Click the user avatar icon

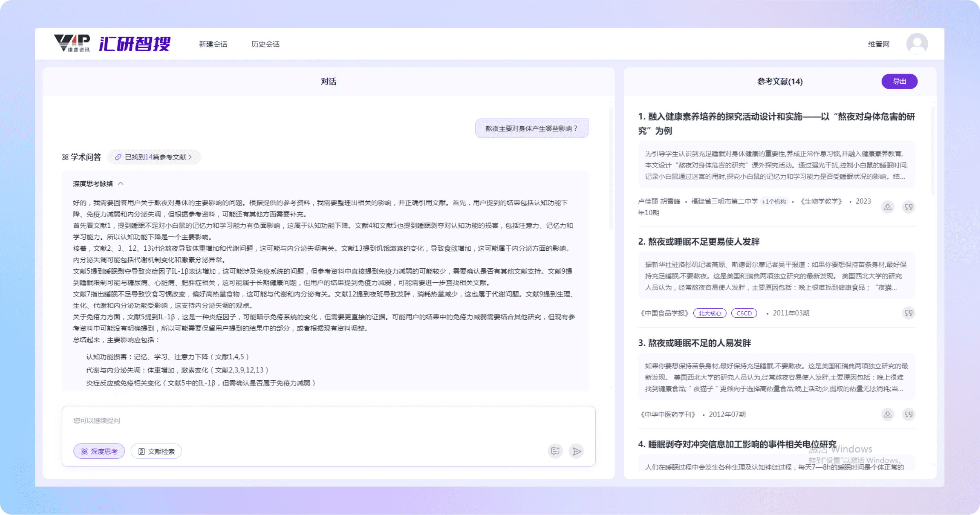coord(917,44)
